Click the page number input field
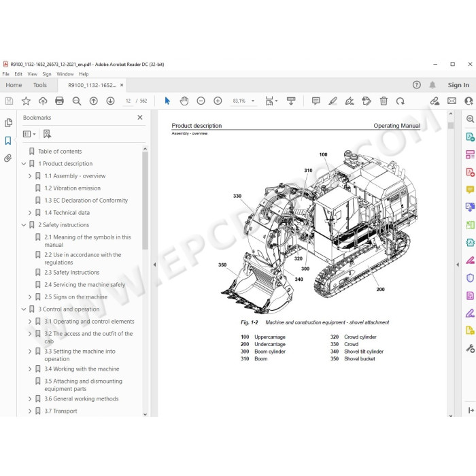476x476 pixels. pos(128,101)
